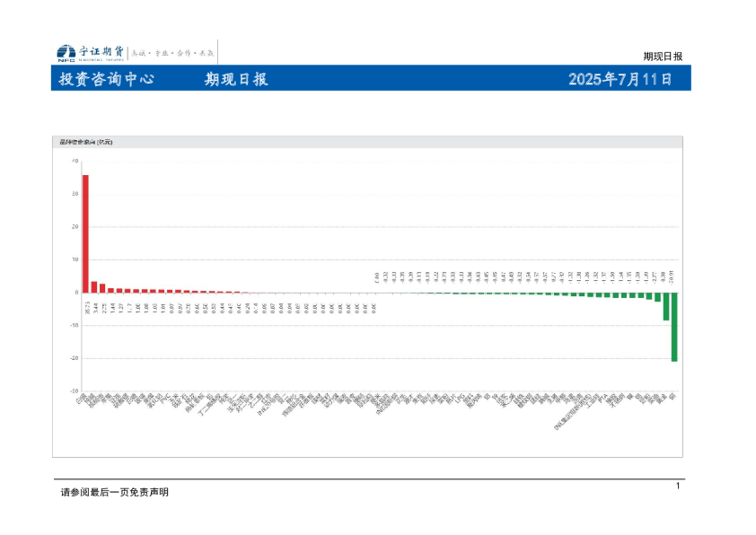This screenshot has height=535, width=756.
Task: Click the 40 label on the y-axis
Action: (x=75, y=162)
